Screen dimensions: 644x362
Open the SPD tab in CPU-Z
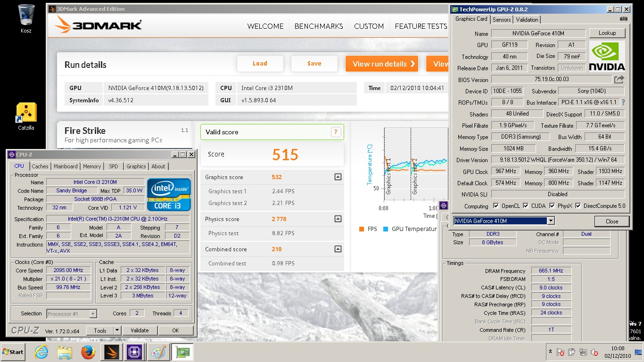tap(114, 166)
